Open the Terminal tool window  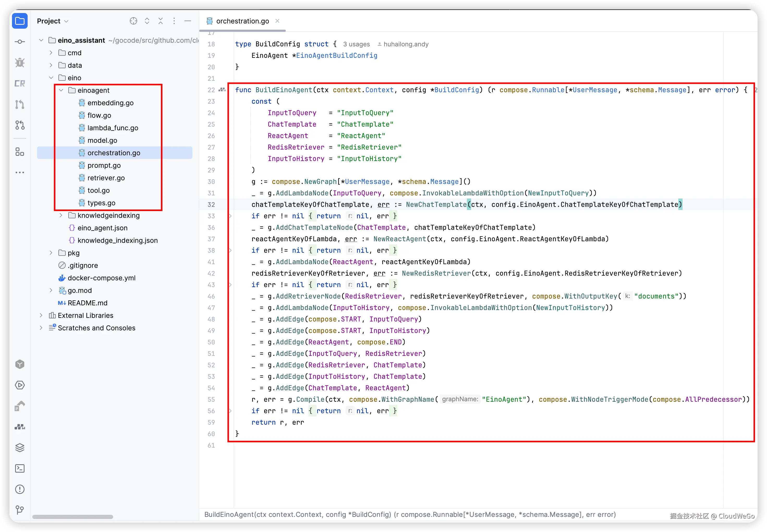[x=20, y=468]
